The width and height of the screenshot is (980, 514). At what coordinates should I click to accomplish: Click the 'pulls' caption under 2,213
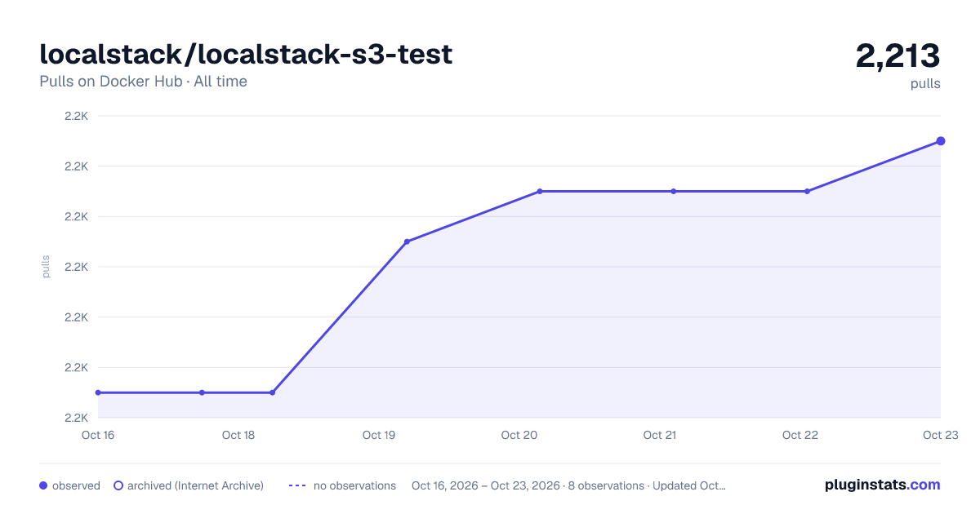[x=925, y=83]
